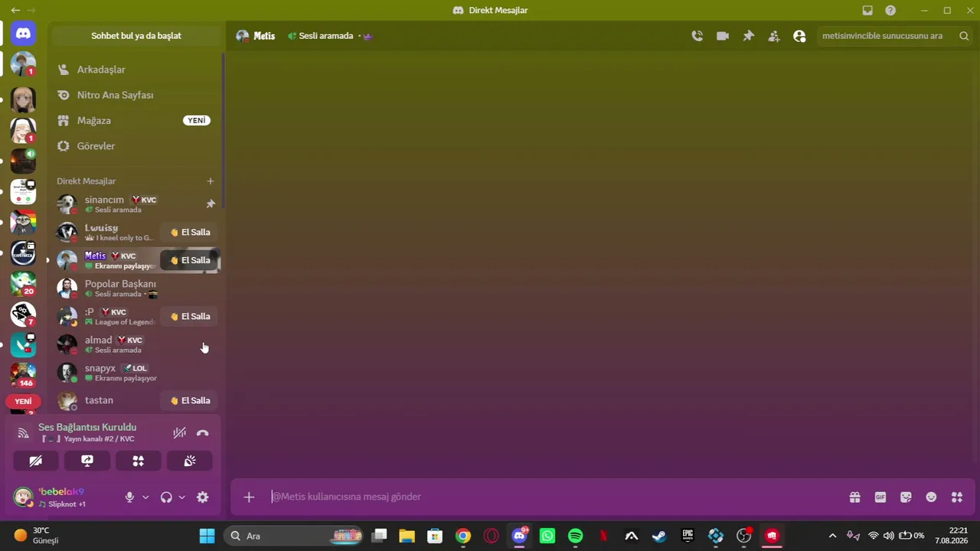Screen dimensions: 980x551
Task: Start an activity from voice panel
Action: (x=139, y=461)
